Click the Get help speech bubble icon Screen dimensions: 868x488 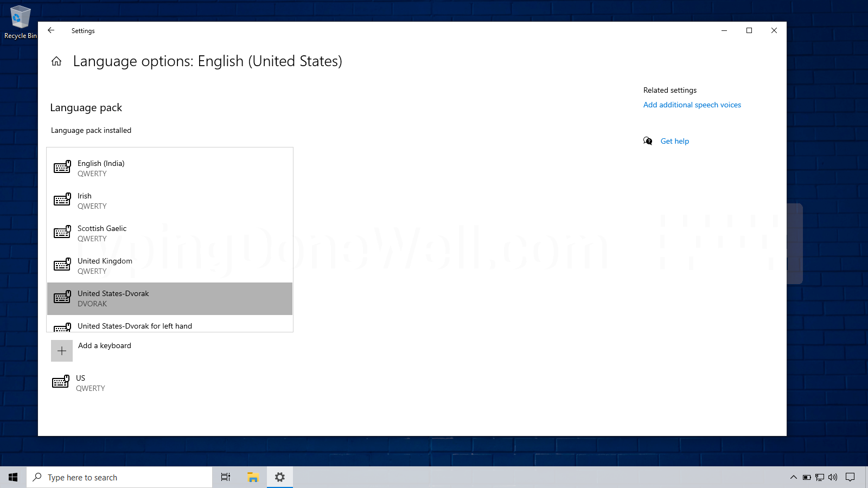click(x=648, y=141)
